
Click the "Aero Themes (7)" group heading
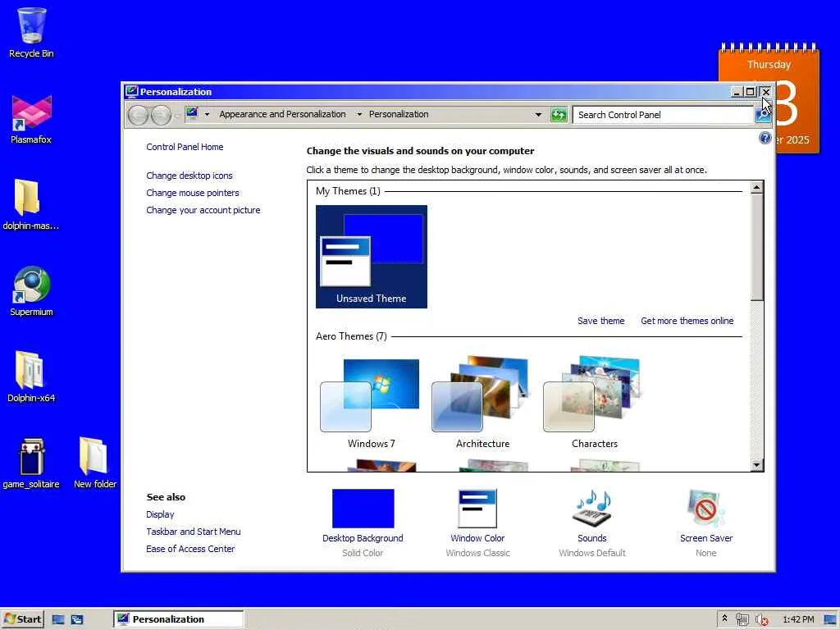[351, 336]
